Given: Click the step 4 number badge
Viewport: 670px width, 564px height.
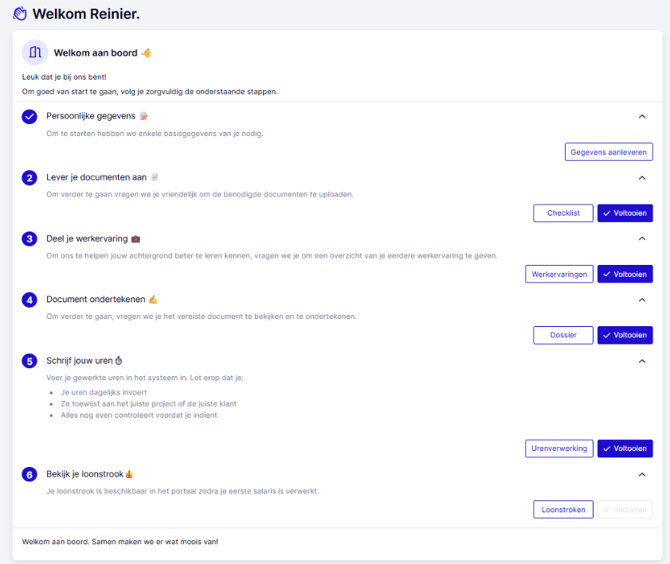Looking at the screenshot, I should point(29,300).
